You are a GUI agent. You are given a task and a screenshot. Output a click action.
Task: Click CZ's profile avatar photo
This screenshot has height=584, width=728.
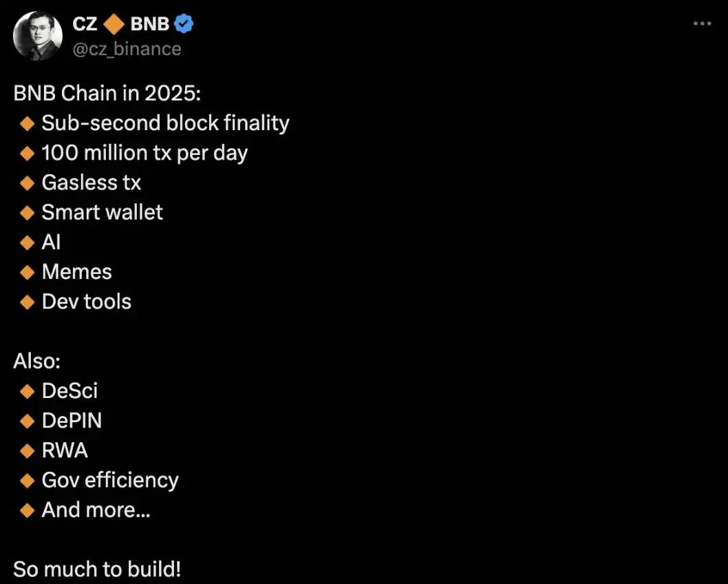tap(38, 36)
